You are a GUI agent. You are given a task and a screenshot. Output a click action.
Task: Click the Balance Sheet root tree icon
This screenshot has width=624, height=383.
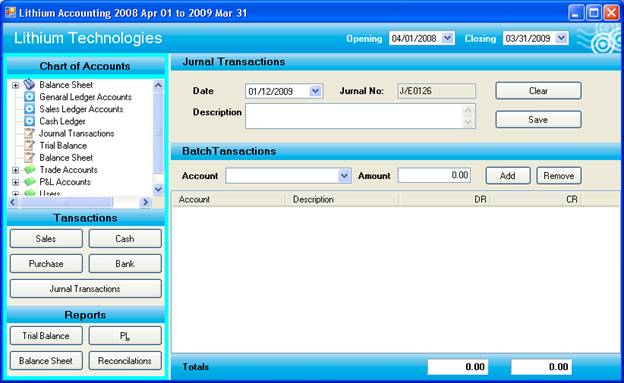(x=29, y=84)
